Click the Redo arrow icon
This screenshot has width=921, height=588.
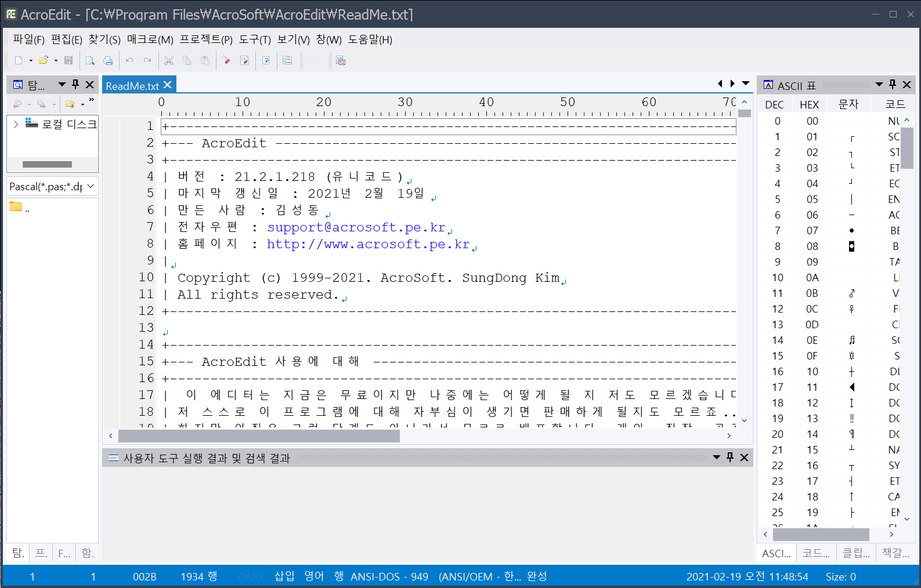(147, 60)
